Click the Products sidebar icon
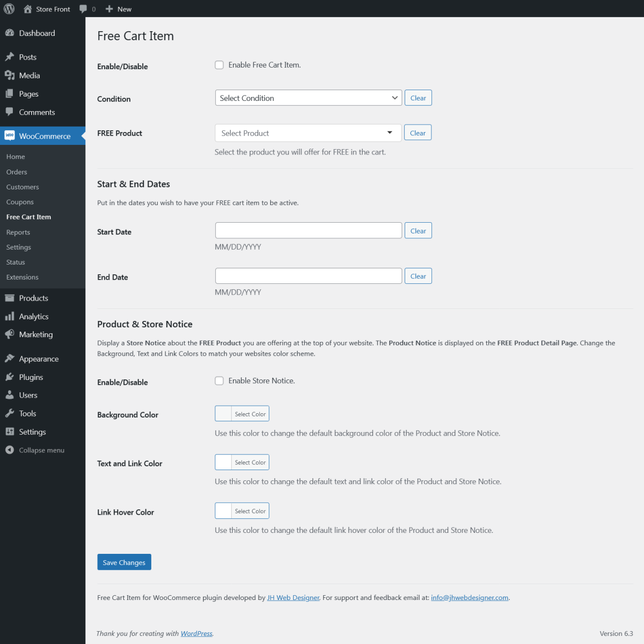644x644 pixels. click(10, 298)
